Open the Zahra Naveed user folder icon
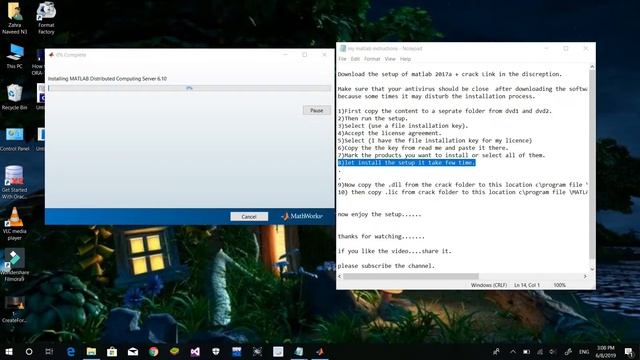Image resolution: width=640 pixels, height=360 pixels. click(15, 18)
